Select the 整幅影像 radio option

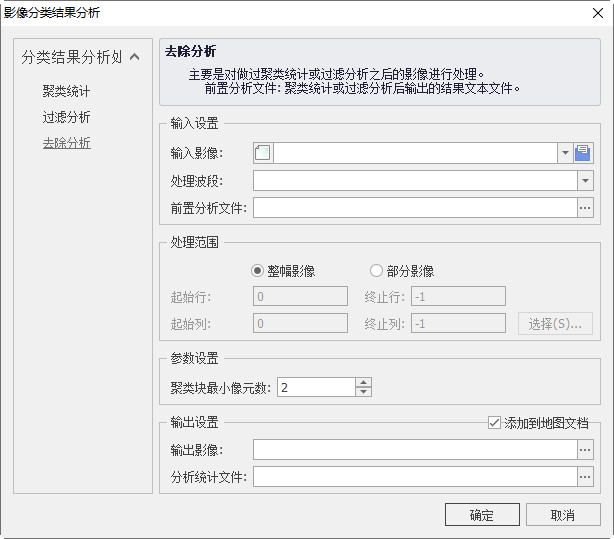[x=258, y=270]
